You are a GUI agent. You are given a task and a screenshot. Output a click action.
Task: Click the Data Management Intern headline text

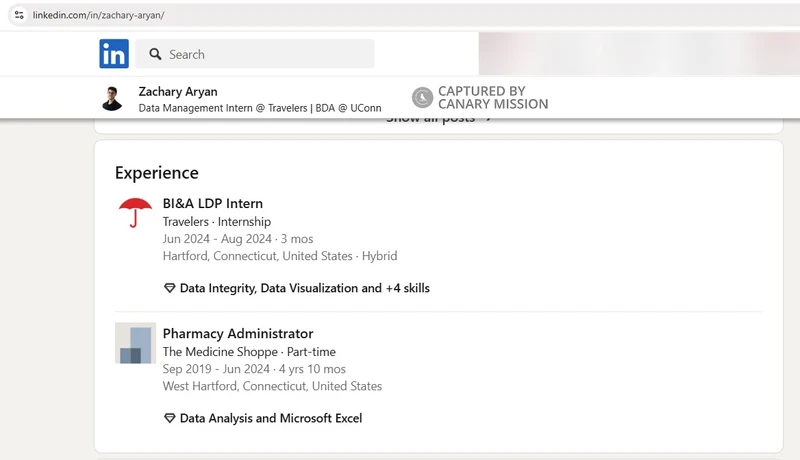260,108
